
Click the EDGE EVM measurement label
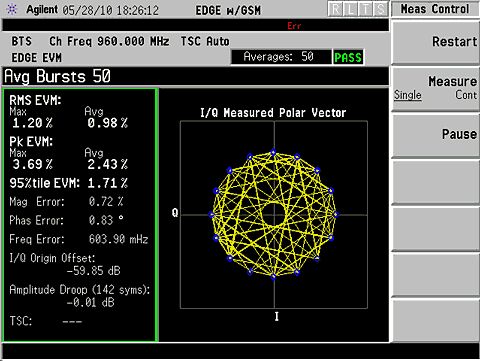click(x=37, y=58)
